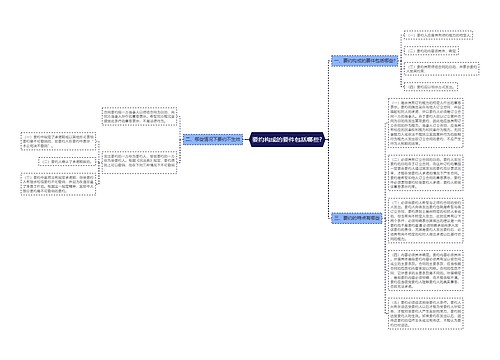This screenshot has height=360, width=500.
Task: Open second paragraph (二) under 要约的特点 branch
Action: (426, 173)
